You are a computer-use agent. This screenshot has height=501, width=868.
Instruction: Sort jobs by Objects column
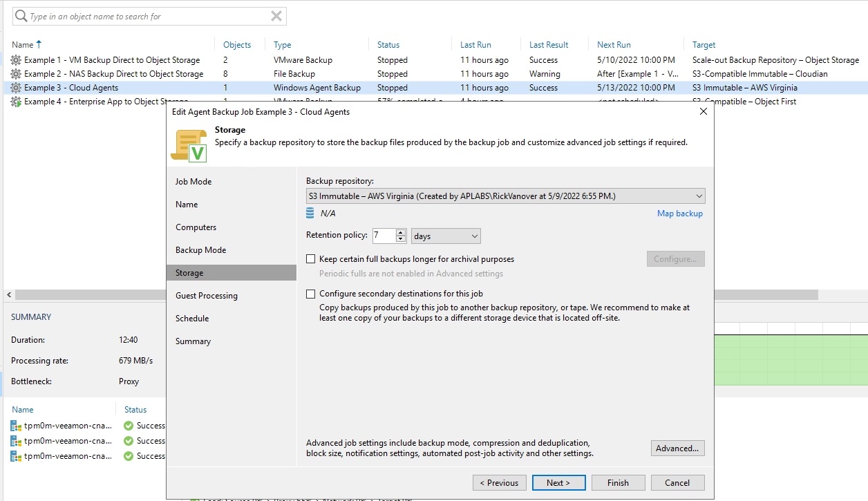tap(237, 45)
